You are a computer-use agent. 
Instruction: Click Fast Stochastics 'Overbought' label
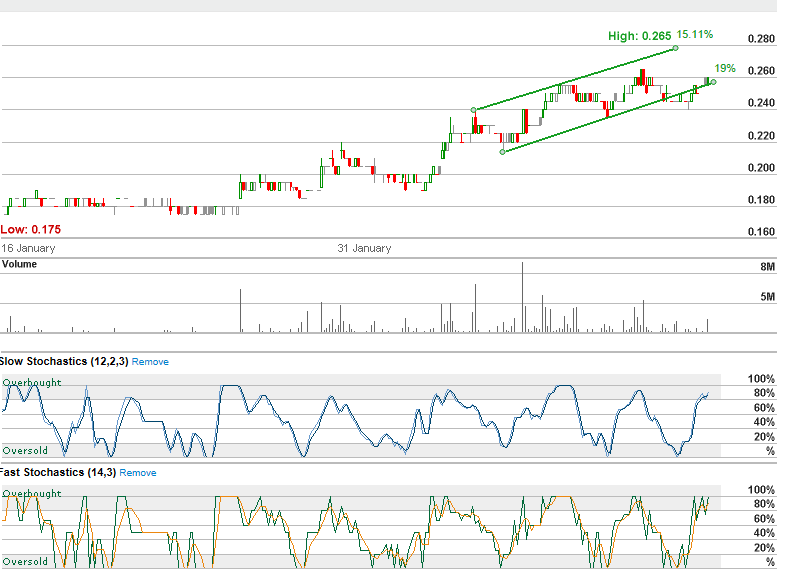click(32, 493)
